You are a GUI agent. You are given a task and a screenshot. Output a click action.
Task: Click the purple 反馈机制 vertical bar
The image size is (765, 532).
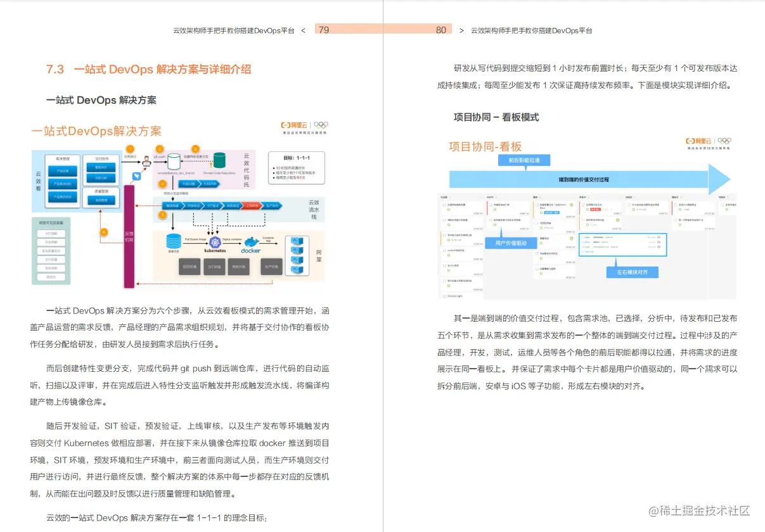(x=129, y=236)
